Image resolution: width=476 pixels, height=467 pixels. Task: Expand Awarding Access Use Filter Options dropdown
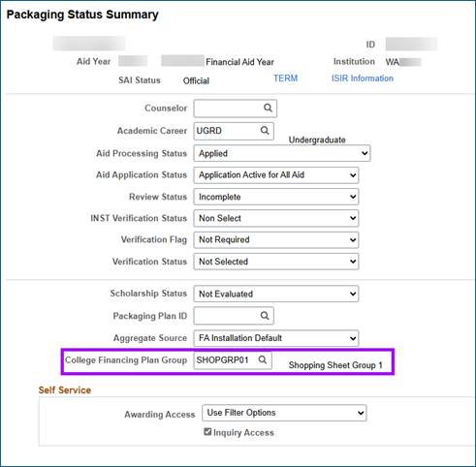(x=284, y=413)
